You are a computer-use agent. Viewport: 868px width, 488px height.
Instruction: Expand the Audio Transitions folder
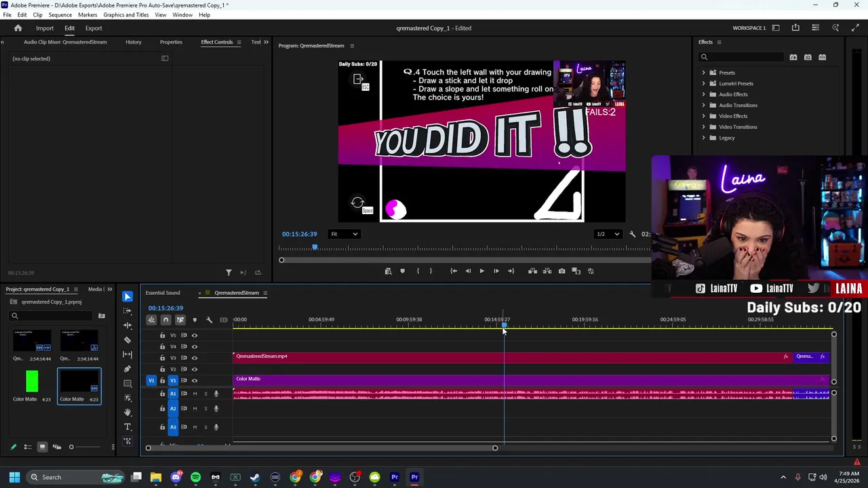click(x=704, y=105)
